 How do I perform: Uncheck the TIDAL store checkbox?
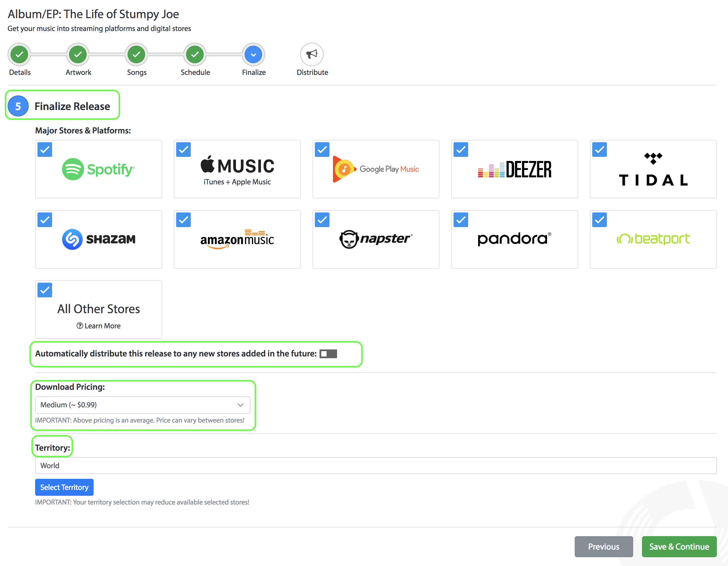coord(599,150)
